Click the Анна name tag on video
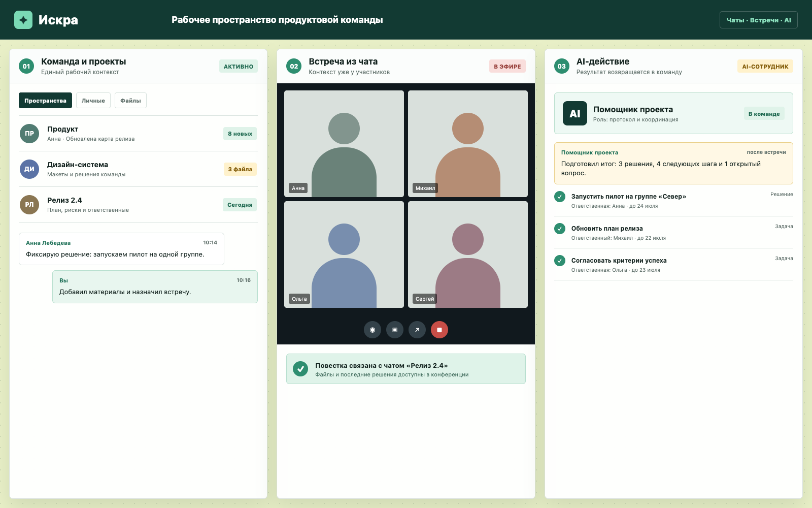Viewport: 812px width, 508px height. (x=298, y=188)
